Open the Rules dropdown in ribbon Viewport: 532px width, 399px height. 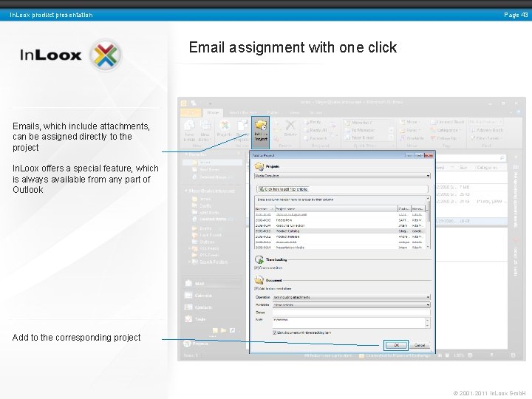click(410, 130)
